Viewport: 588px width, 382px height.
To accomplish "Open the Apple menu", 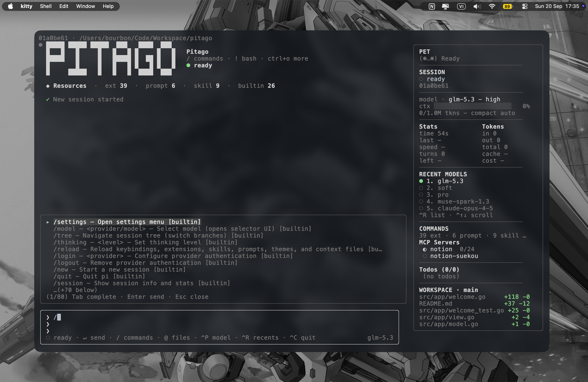I will click(10, 6).
